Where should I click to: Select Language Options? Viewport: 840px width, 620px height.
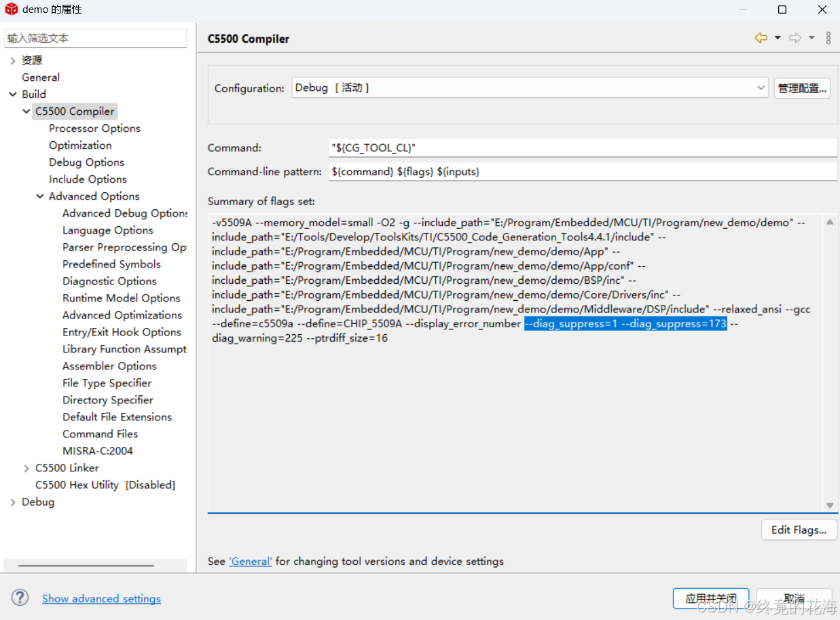[x=107, y=230]
